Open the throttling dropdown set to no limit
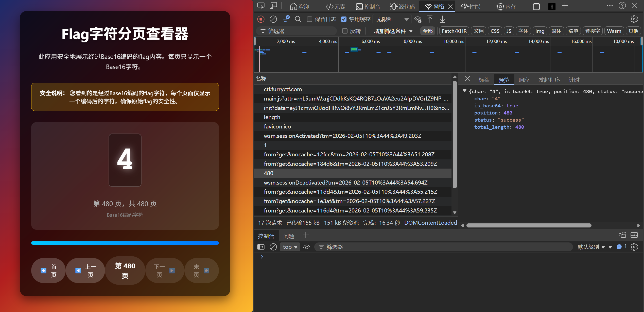644x312 pixels. pyautogui.click(x=392, y=19)
